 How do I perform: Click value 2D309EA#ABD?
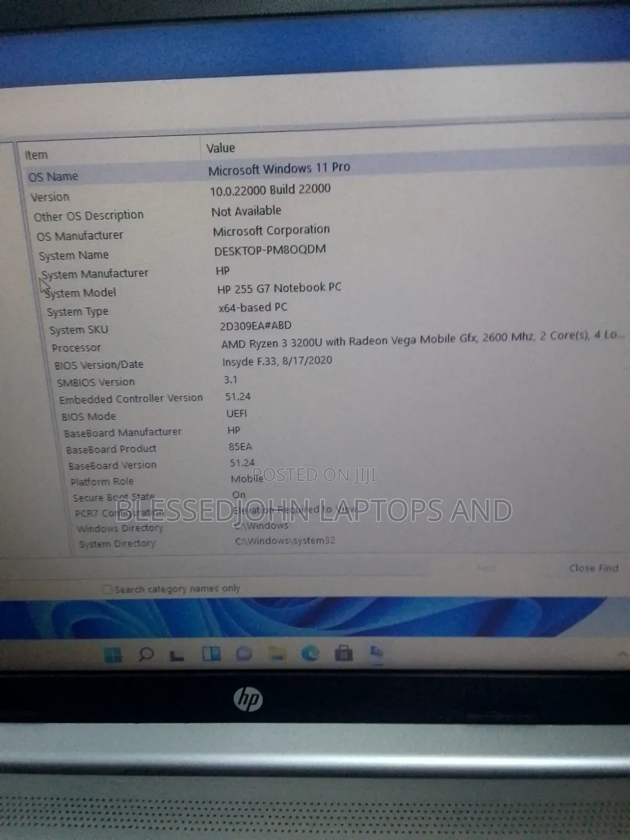[256, 325]
